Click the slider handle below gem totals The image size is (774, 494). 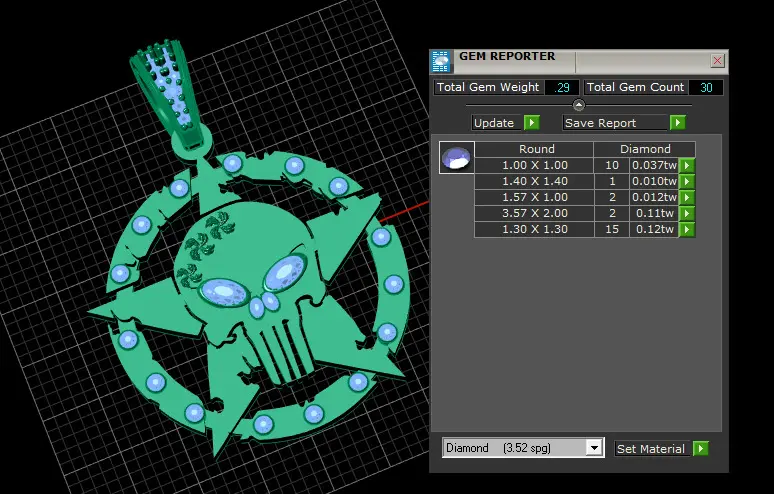[x=579, y=105]
